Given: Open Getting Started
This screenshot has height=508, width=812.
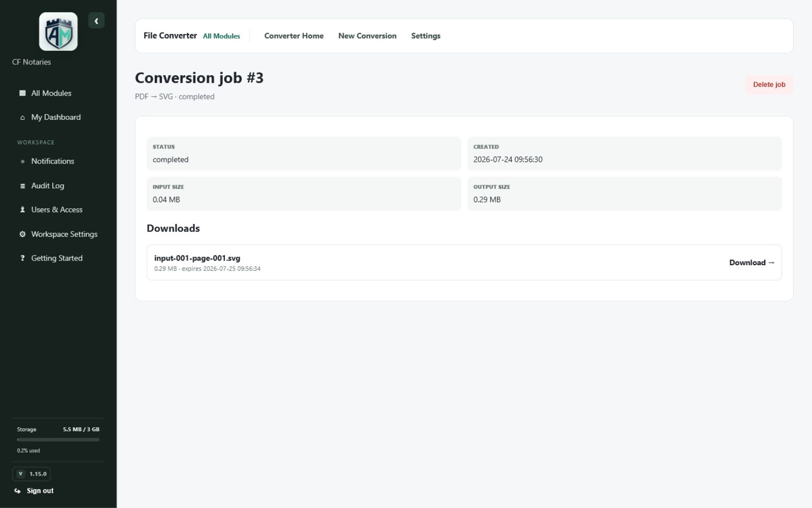Looking at the screenshot, I should coord(57,258).
